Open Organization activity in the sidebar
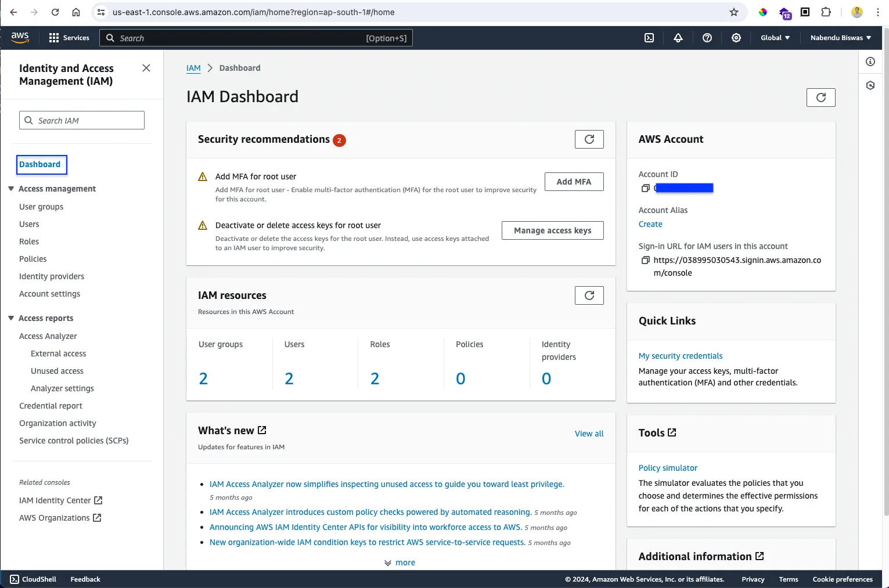Image resolution: width=889 pixels, height=588 pixels. (x=57, y=423)
